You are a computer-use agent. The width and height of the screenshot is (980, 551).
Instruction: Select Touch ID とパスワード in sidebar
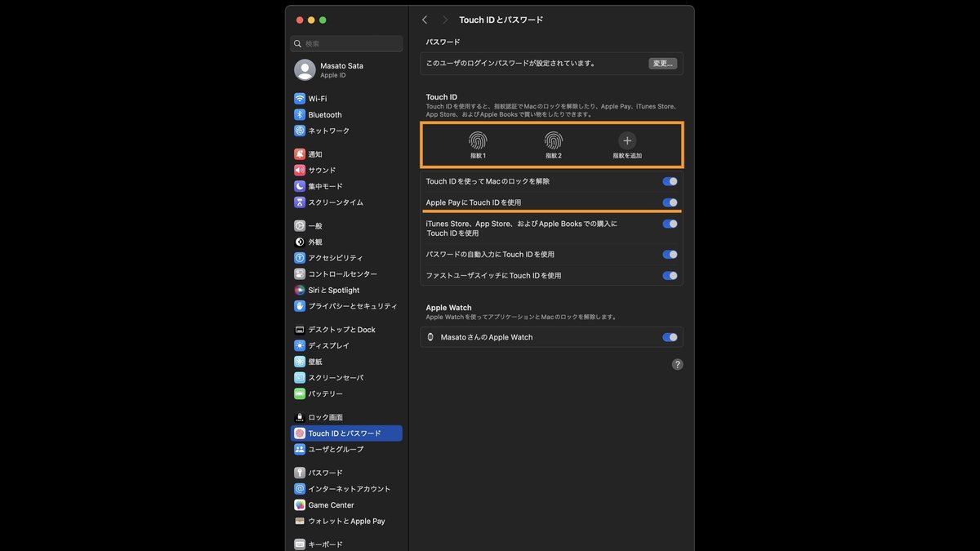coord(346,433)
